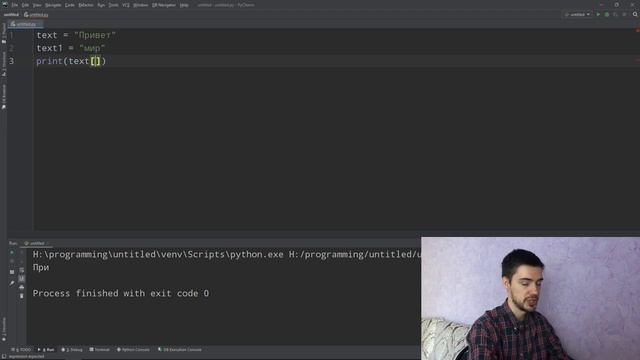Click the untitled.py breadcrumb in the navigation bar

36,15
